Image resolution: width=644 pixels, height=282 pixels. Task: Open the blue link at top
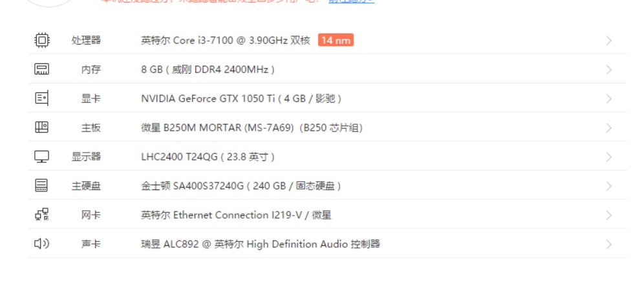[x=352, y=1]
